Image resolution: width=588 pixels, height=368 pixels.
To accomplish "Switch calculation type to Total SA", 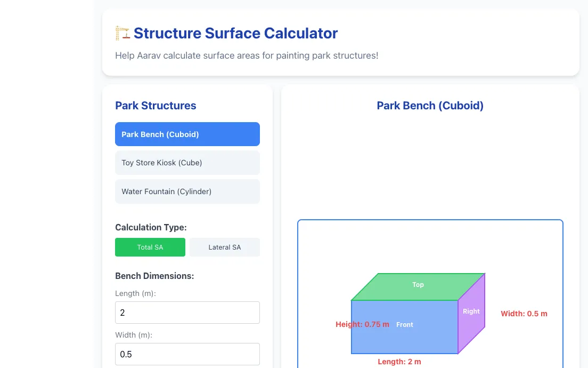I will click(x=150, y=247).
